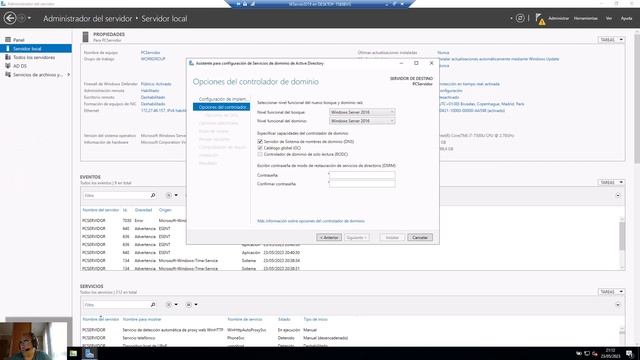Screen dimensions: 640x360
Task: Select event row with Id 7030 Error
Action: (x=351, y=220)
